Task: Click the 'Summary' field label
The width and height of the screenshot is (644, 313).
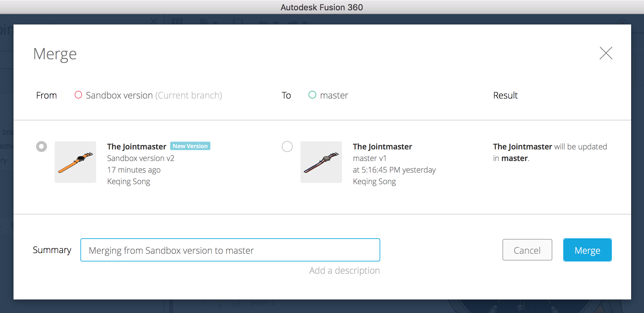Action: [52, 250]
